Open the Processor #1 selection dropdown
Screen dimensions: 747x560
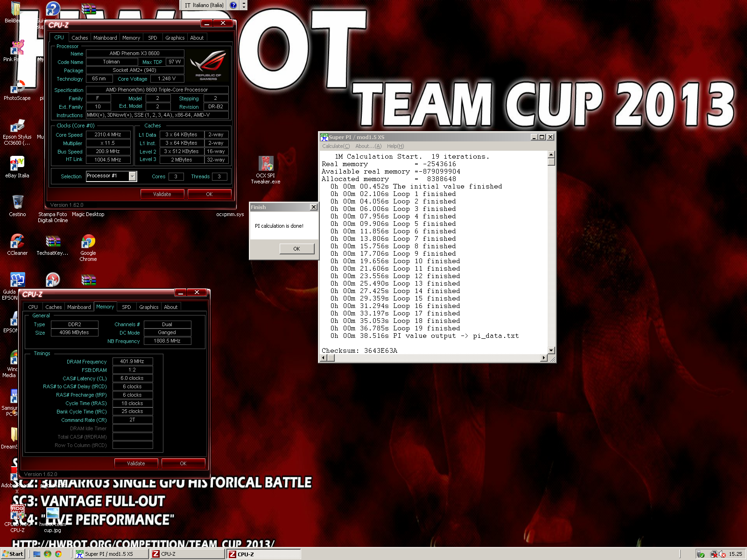pos(133,176)
